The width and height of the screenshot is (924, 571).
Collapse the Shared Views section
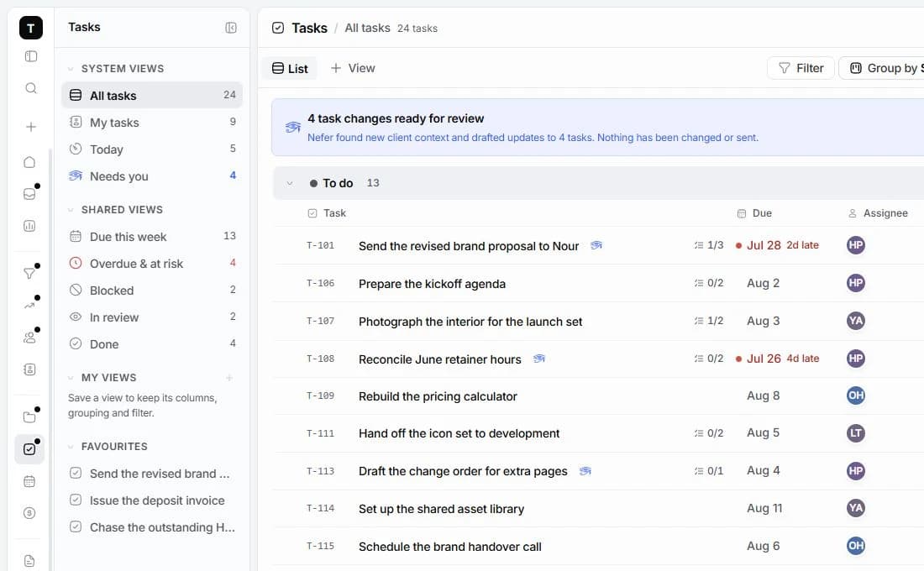click(71, 210)
